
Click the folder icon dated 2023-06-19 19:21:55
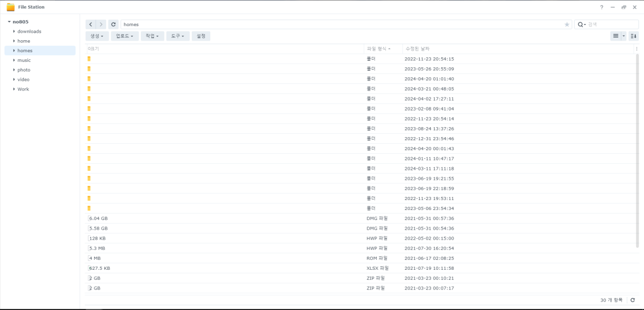[89, 178]
